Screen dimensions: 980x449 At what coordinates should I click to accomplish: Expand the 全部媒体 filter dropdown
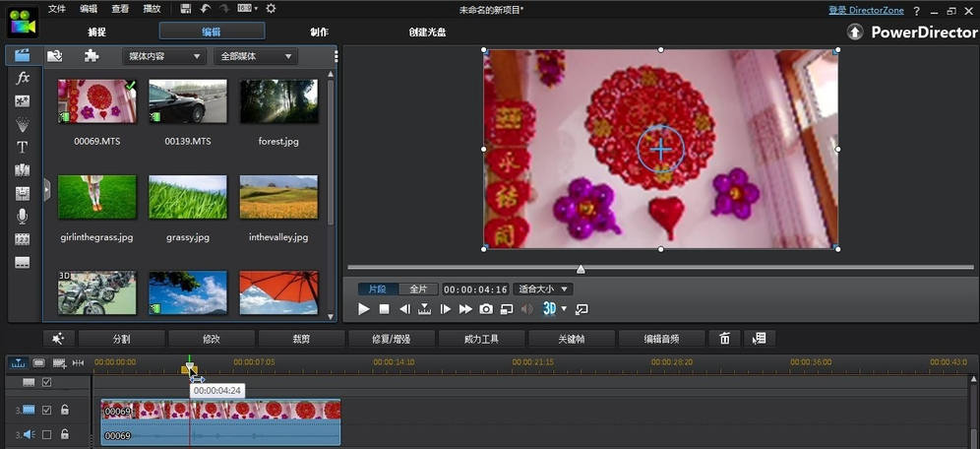[x=255, y=57]
